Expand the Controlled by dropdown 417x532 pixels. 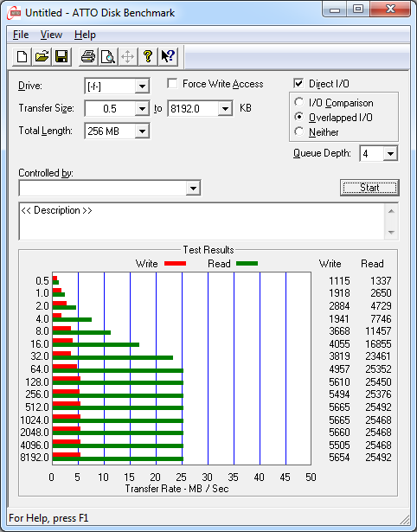pyautogui.click(x=193, y=188)
